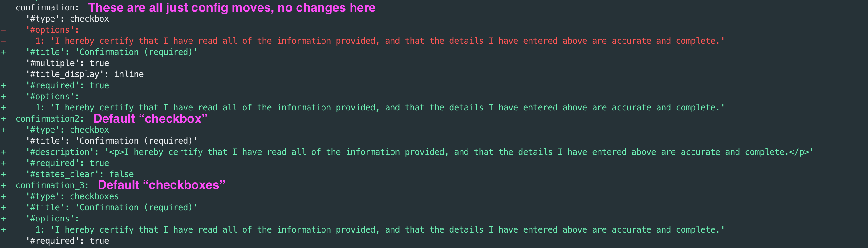Screen dimensions: 868x248
Task: Click the "'#type': checkboxes" line
Action: point(72,196)
